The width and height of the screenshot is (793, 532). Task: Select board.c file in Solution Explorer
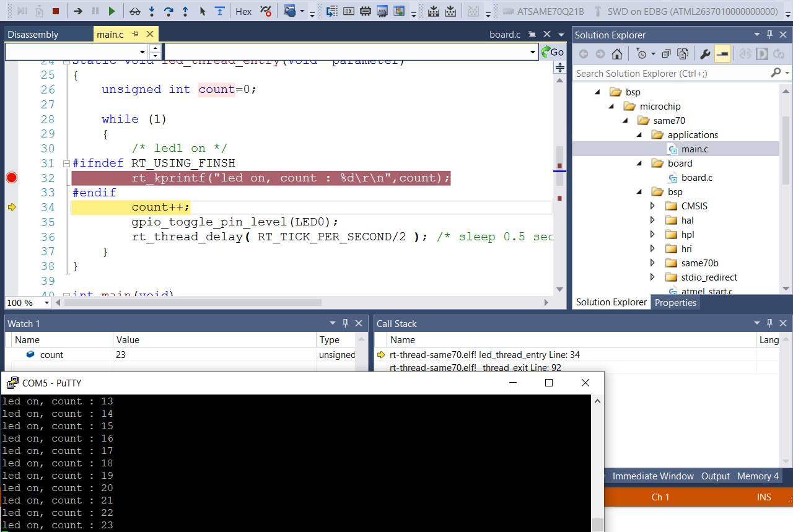click(696, 178)
